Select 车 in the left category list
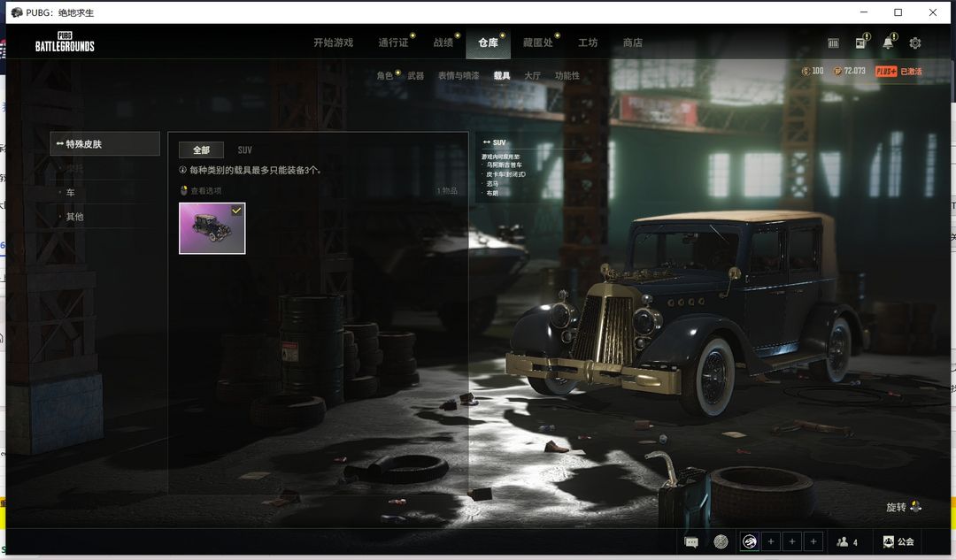This screenshot has width=956, height=560. click(x=70, y=192)
